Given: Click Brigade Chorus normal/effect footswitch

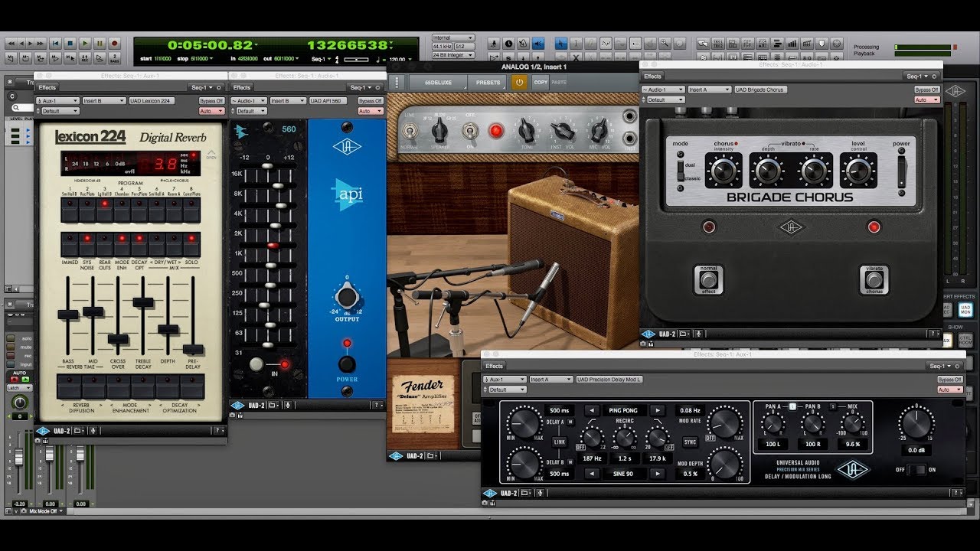Looking at the screenshot, I should pos(708,279).
